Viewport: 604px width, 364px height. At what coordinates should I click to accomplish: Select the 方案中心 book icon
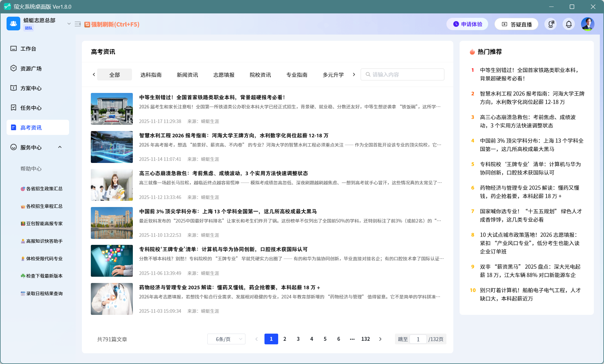pyautogui.click(x=13, y=88)
